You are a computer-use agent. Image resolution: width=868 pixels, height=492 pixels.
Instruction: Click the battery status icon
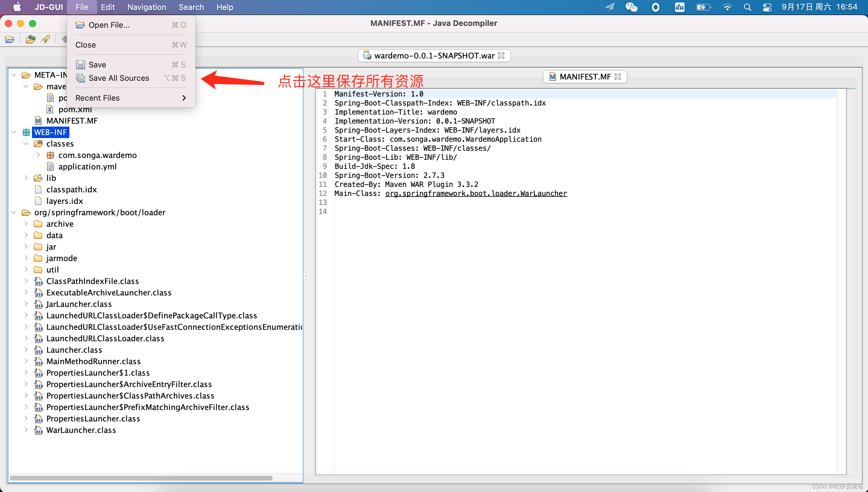[x=703, y=7]
